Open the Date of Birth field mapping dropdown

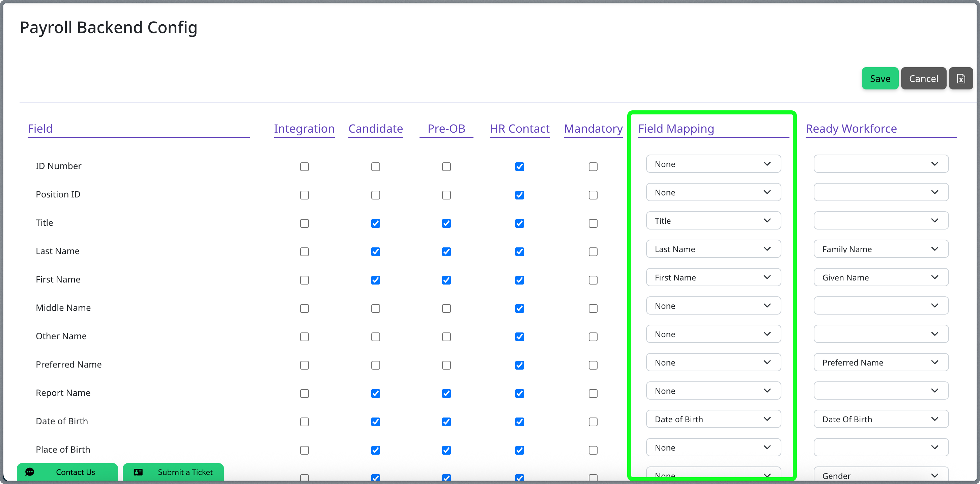(713, 419)
